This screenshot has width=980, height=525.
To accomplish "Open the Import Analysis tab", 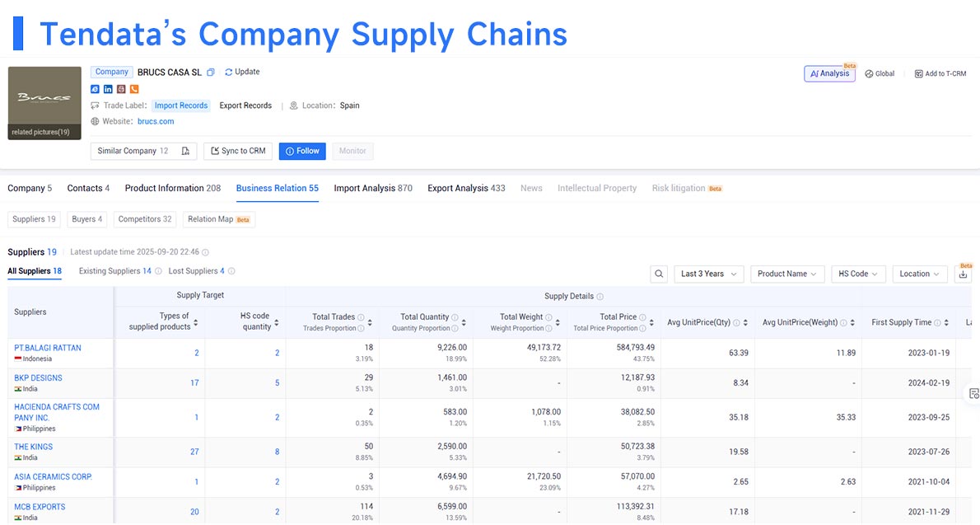I will click(373, 189).
